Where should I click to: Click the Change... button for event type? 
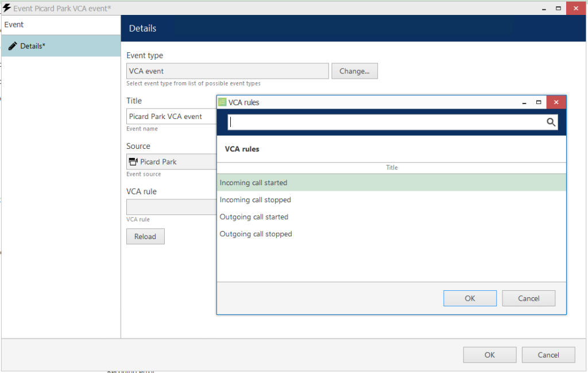tap(354, 71)
